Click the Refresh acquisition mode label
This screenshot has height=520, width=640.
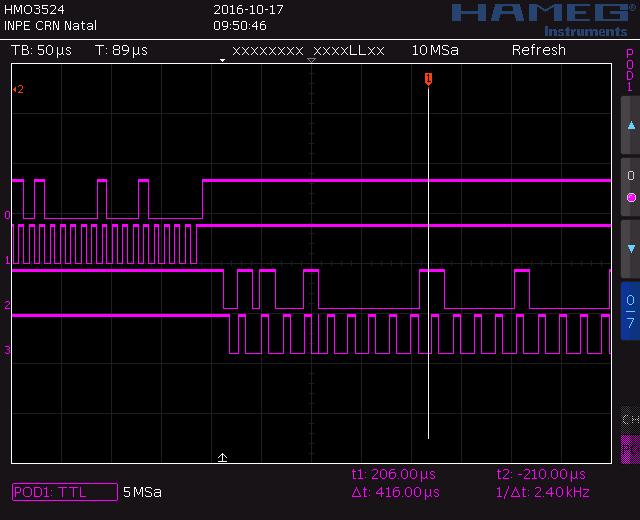point(539,50)
